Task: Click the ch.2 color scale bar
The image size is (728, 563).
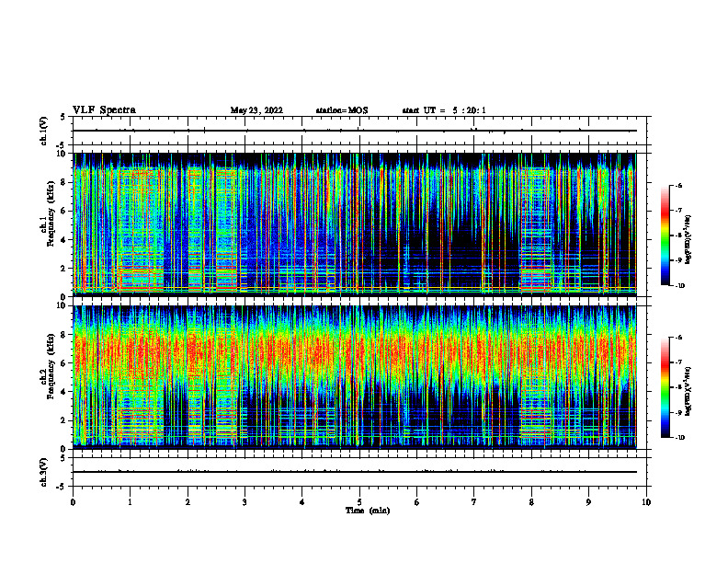Action: click(665, 387)
